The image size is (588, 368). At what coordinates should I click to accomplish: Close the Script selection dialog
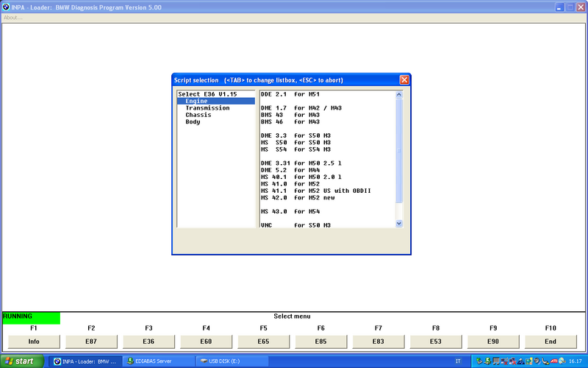coord(404,80)
